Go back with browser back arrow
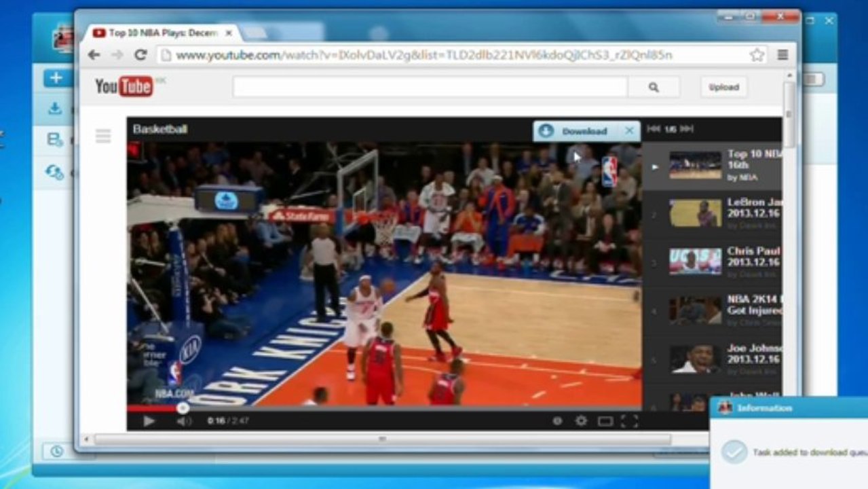Viewport: 868px width, 489px height. coord(94,55)
